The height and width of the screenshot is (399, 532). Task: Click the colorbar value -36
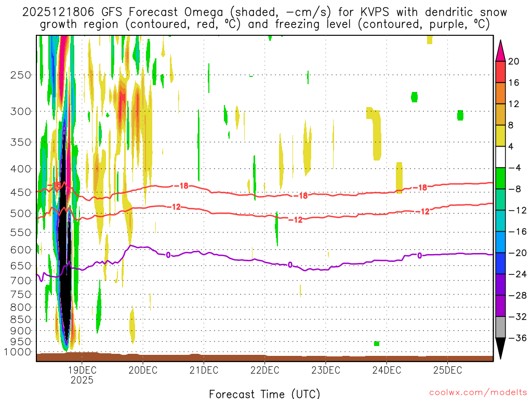click(x=517, y=338)
